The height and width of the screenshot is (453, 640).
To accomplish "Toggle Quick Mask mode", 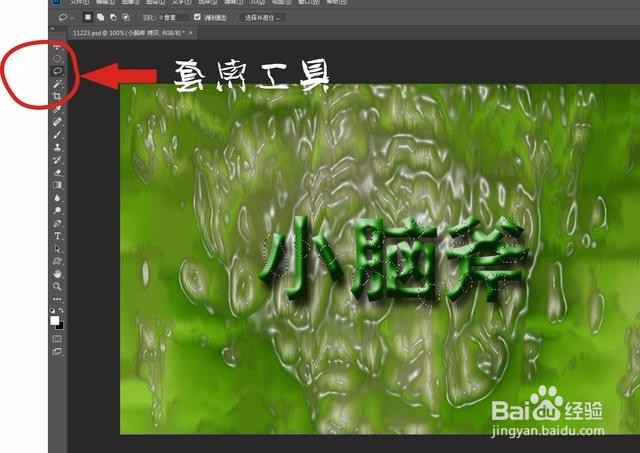I will pos(58,339).
